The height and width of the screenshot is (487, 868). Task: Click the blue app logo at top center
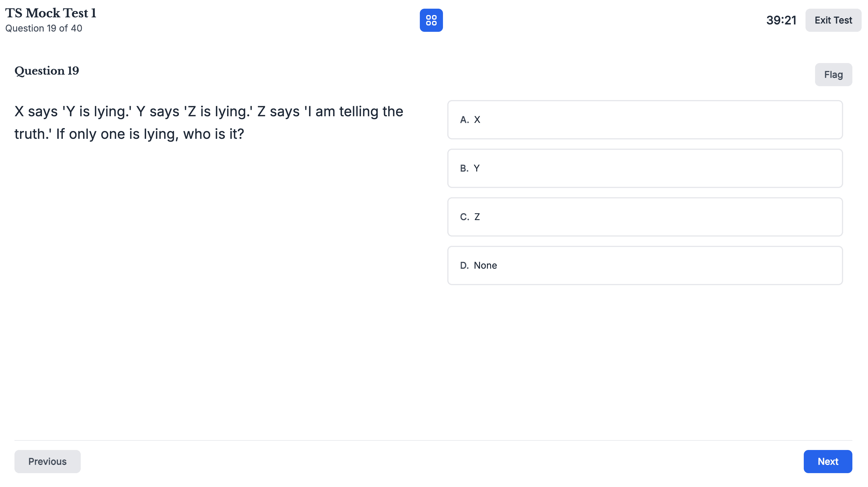coord(432,20)
